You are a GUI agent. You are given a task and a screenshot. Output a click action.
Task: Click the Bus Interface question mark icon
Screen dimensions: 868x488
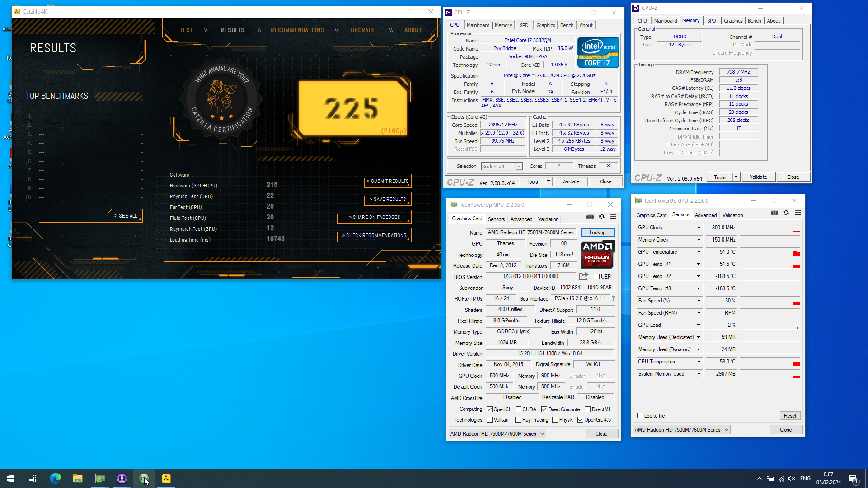tap(613, 298)
